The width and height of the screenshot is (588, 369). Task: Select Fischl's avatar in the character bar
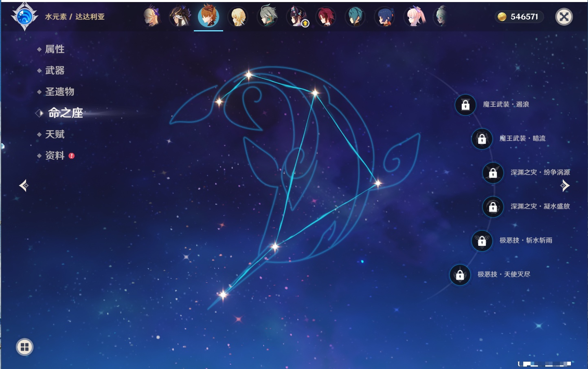[x=151, y=17]
